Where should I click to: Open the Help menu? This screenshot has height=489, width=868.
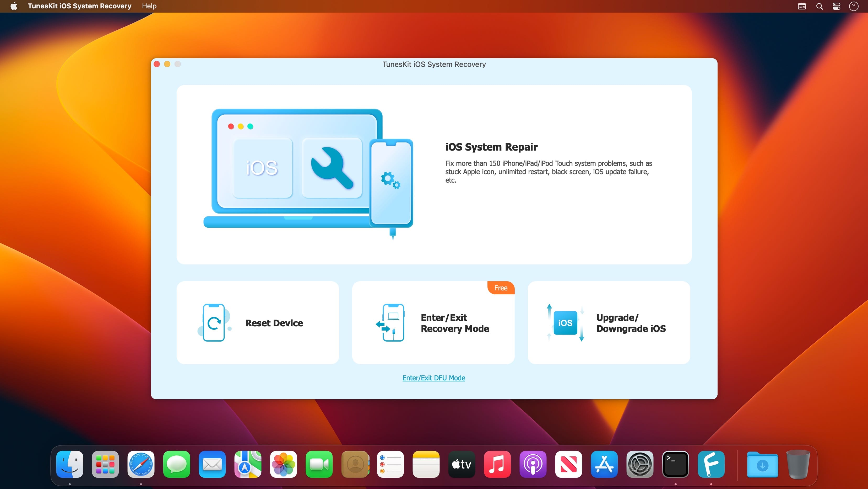[x=149, y=6]
